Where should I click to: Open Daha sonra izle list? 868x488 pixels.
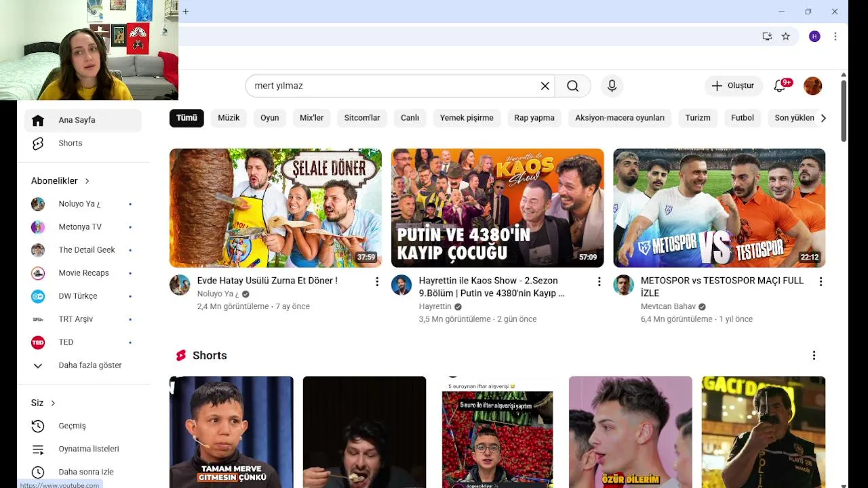(83, 472)
